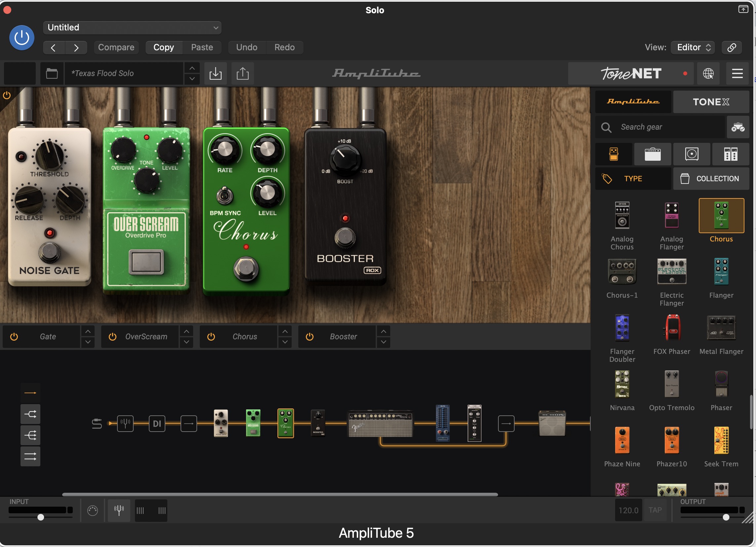The width and height of the screenshot is (756, 547).
Task: Stomp the Booster pedal footswitch
Action: pos(345,237)
